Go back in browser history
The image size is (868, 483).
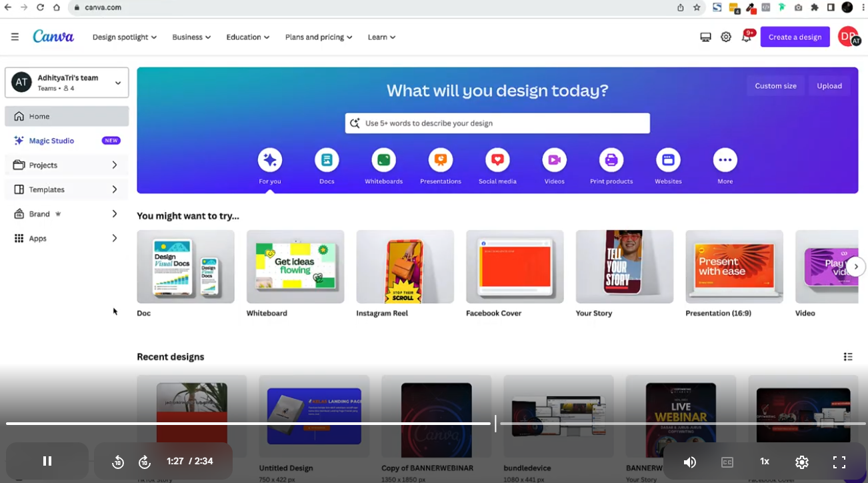click(8, 7)
